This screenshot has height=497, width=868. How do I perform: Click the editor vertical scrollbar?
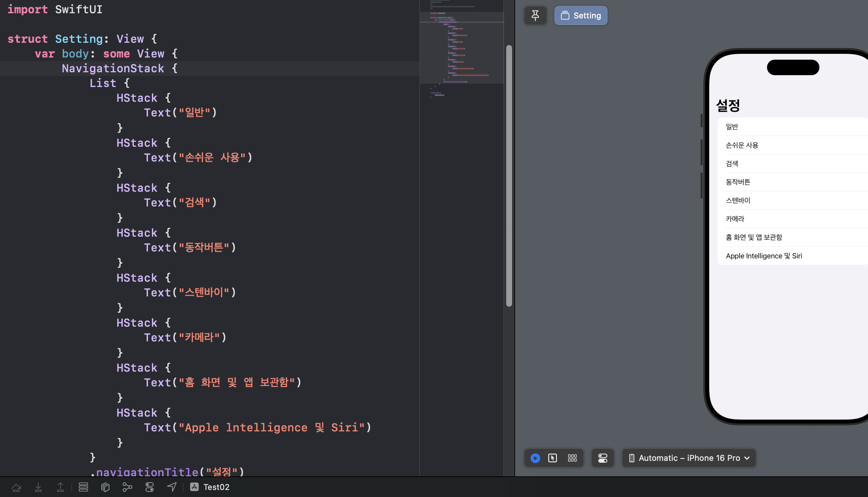509,175
